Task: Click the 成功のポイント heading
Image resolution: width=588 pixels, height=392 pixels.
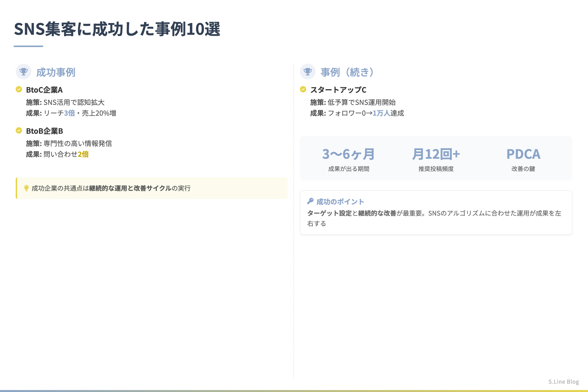Action: click(x=340, y=202)
